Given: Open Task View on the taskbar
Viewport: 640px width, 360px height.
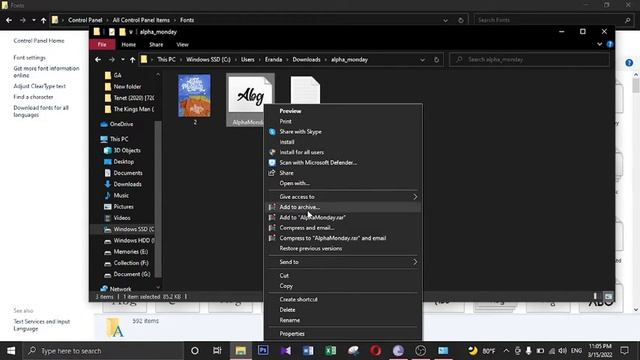Looking at the screenshot, I should pyautogui.click(x=217, y=350).
